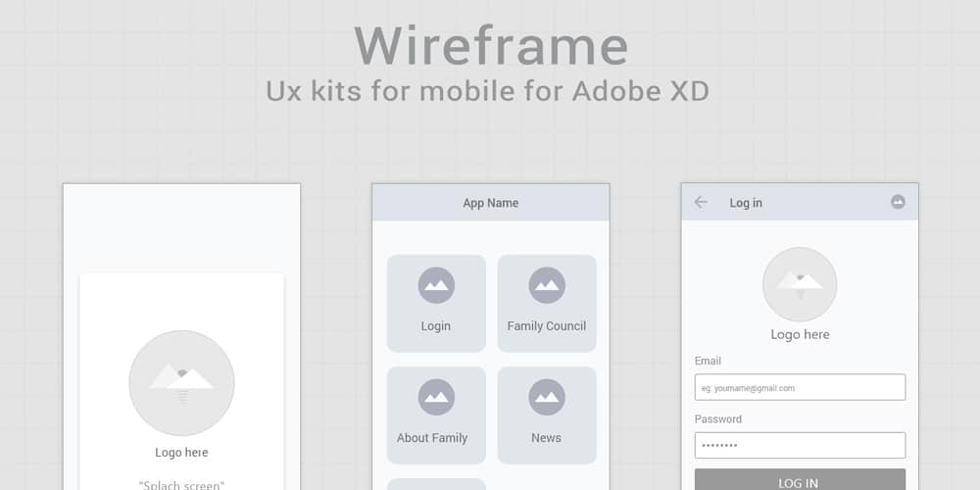This screenshot has width=980, height=490.
Task: Click the back arrow in Log in header
Action: [x=701, y=202]
